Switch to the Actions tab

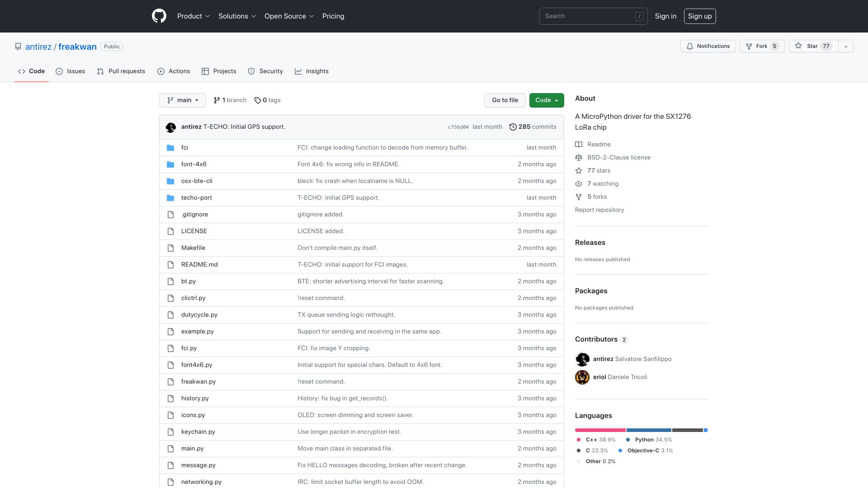pos(174,71)
